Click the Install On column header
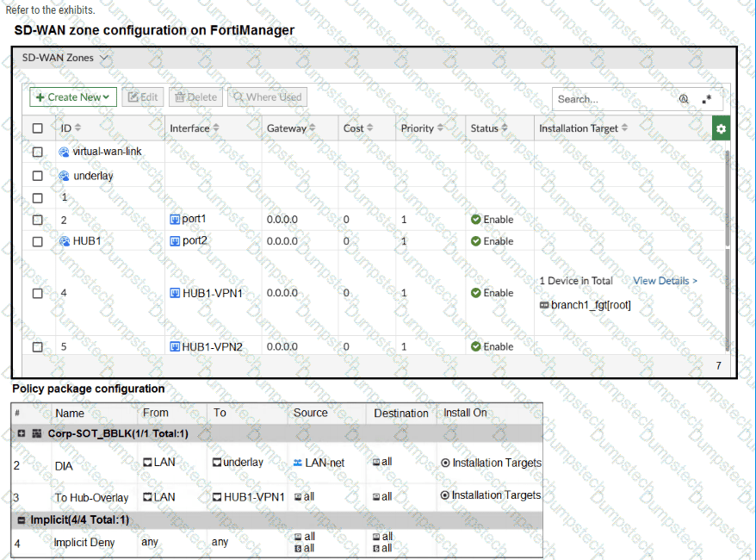Image resolution: width=756 pixels, height=560 pixels. 465,413
